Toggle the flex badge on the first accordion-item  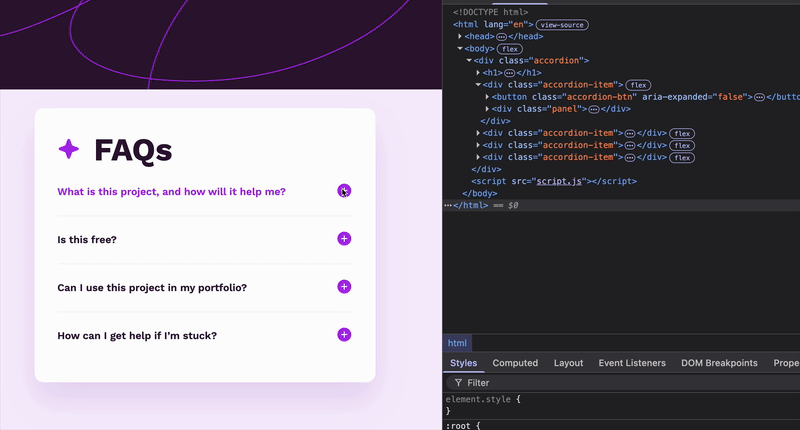pyautogui.click(x=639, y=85)
